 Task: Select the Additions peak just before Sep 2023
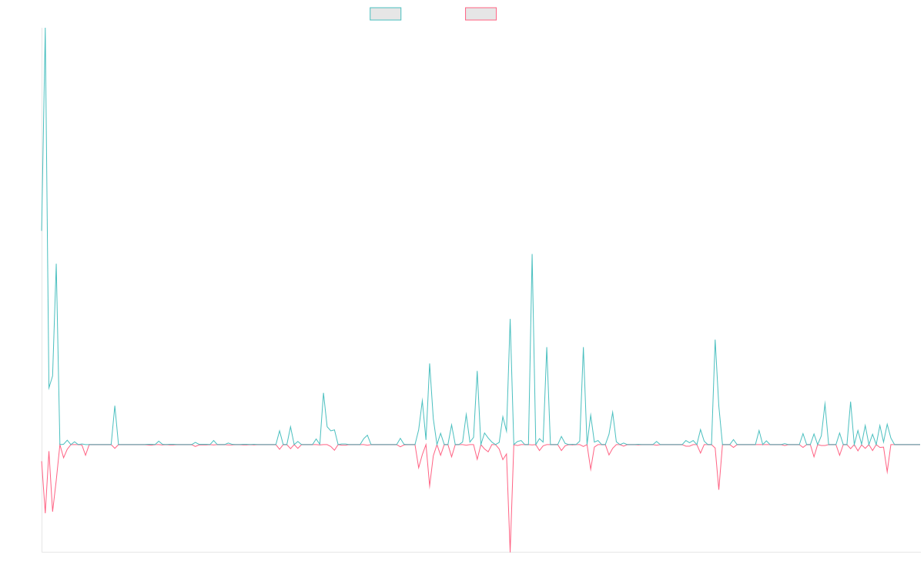tap(532, 255)
